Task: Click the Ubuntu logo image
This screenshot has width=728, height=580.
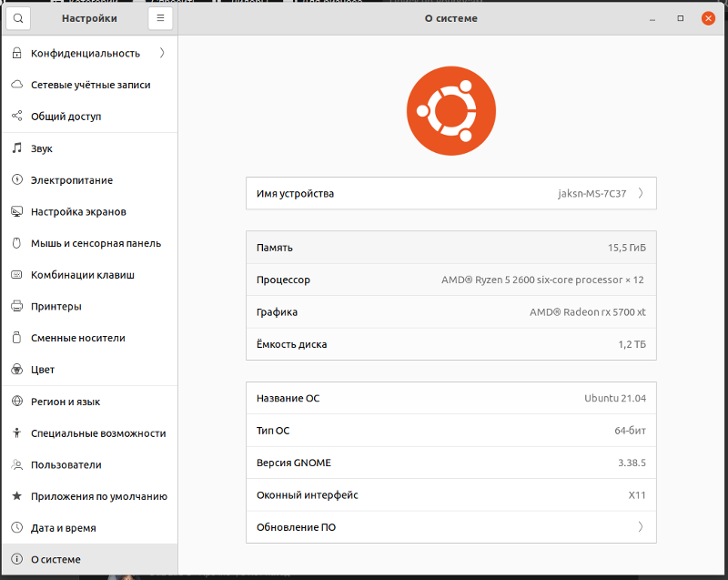Action: 450,111
